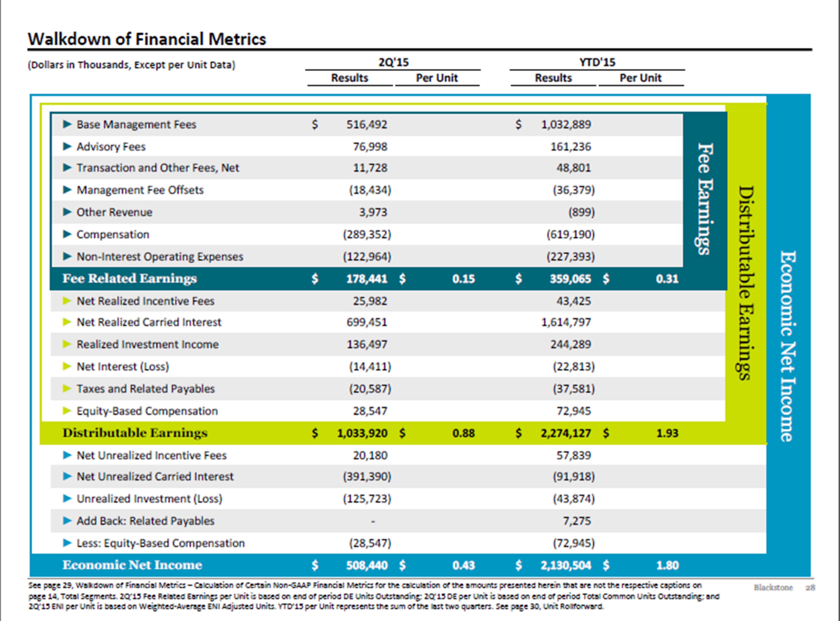
Task: Click the 7,275 Add Back YTD value
Action: (577, 521)
